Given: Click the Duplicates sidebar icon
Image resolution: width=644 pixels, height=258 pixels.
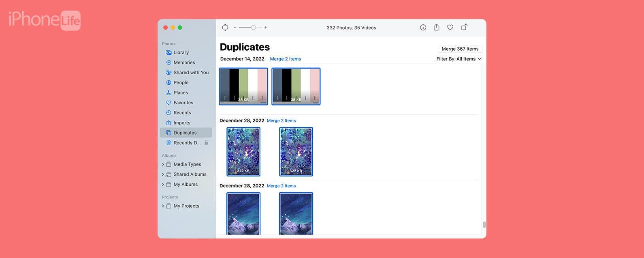Looking at the screenshot, I should [x=169, y=133].
